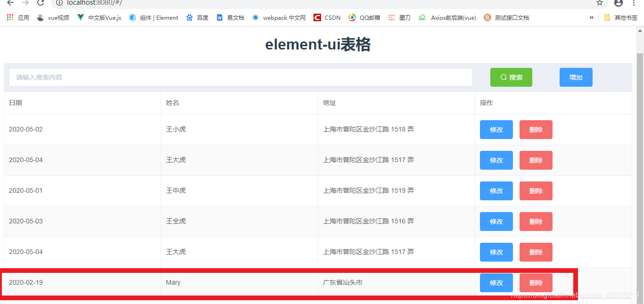The height and width of the screenshot is (304, 644).
Task: Open the 中文版Vue.js bookmark
Action: (x=99, y=17)
